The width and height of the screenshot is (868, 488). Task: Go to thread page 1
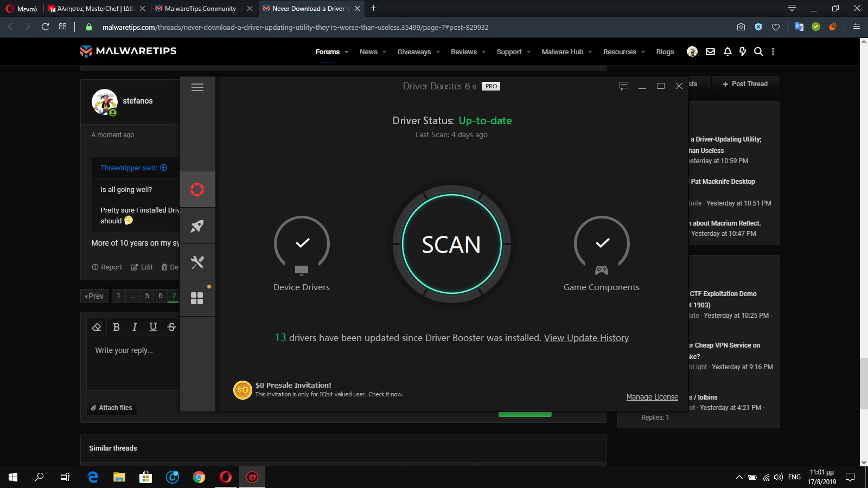click(x=119, y=296)
